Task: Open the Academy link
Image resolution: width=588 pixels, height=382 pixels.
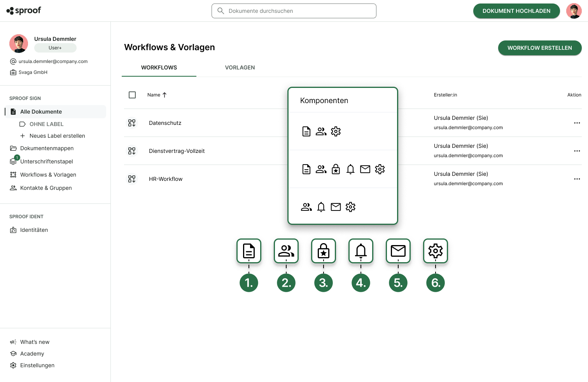Action: pos(32,354)
